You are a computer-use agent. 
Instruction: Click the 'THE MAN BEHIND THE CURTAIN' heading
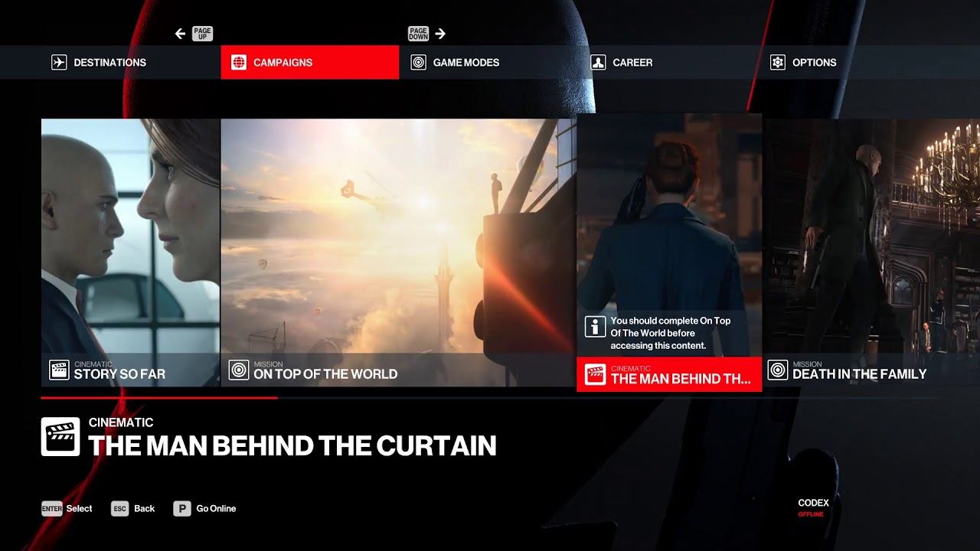[292, 445]
